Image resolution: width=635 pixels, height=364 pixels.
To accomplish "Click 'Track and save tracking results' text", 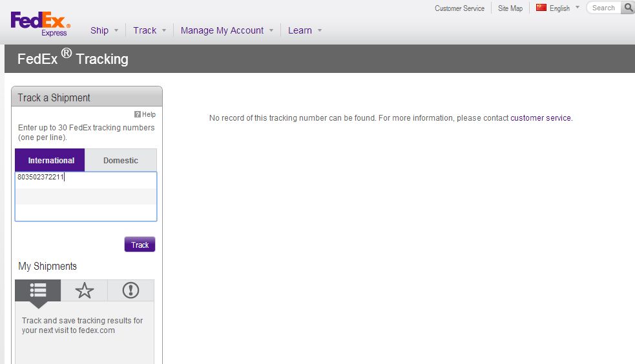I will pyautogui.click(x=82, y=325).
